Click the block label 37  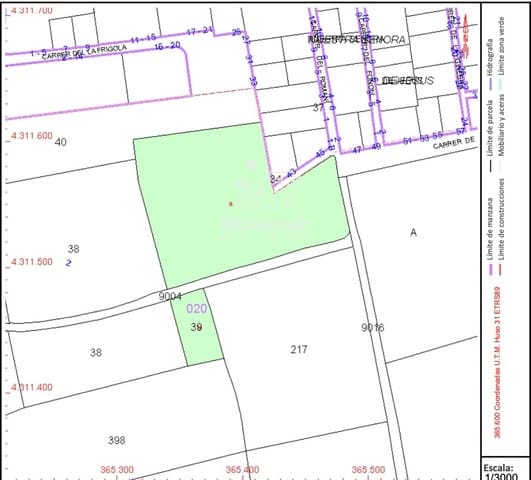318,107
